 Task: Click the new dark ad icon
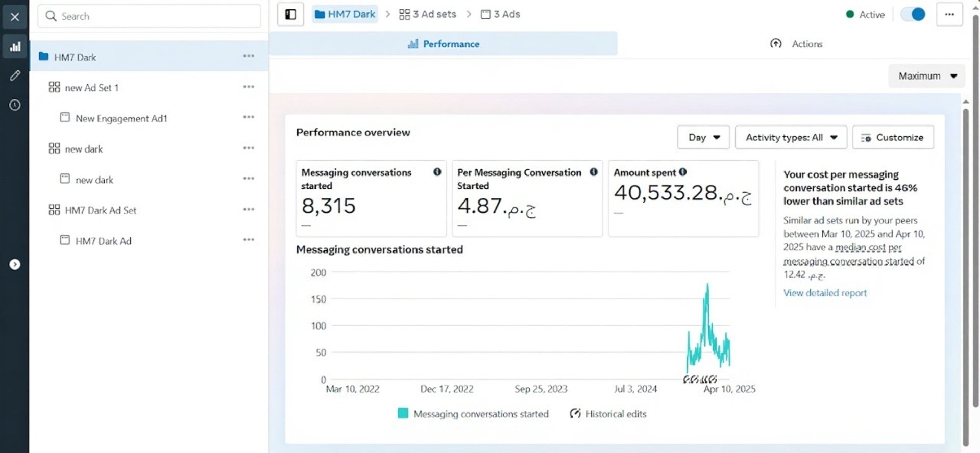click(x=65, y=179)
